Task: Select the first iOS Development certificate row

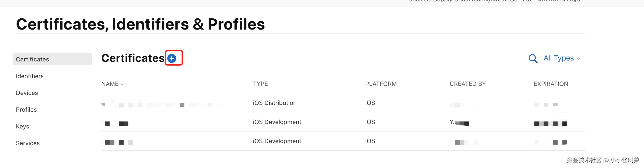Action: coord(277,122)
